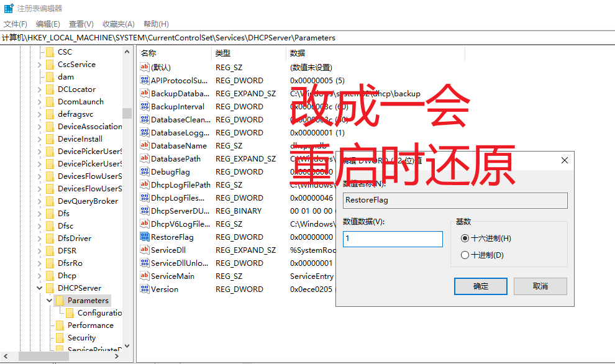The image size is (615, 364).
Task: Click the BackupInterval DWORD icon
Action: tap(144, 106)
